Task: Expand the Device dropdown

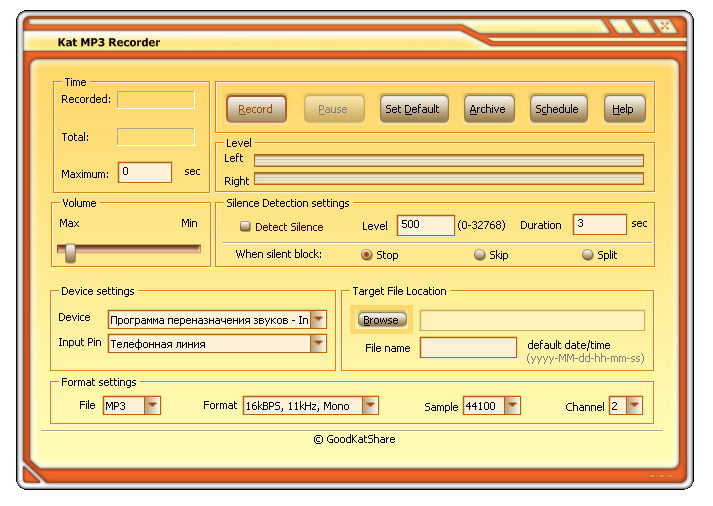Action: click(x=318, y=320)
